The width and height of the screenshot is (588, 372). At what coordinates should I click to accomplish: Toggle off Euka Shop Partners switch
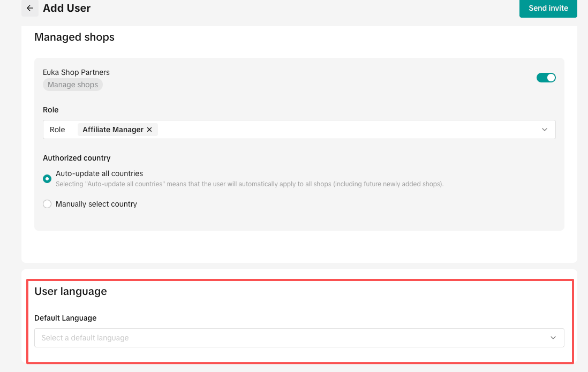[546, 78]
